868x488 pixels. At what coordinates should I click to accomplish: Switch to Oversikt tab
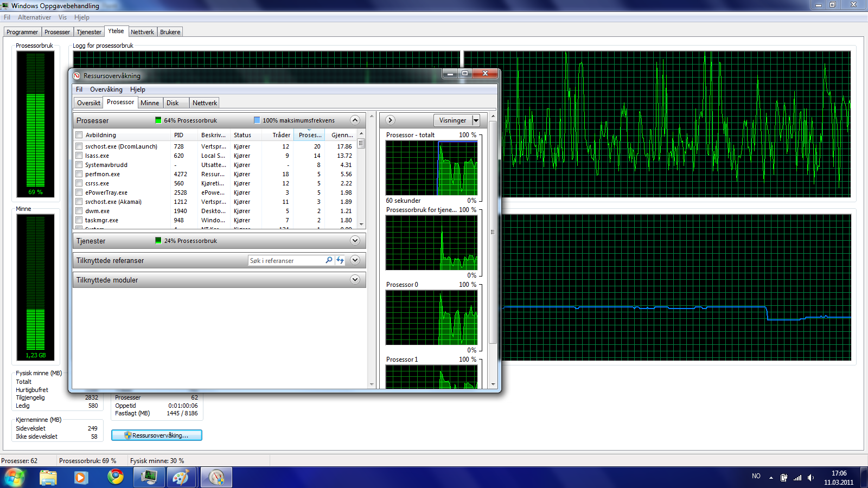point(88,103)
